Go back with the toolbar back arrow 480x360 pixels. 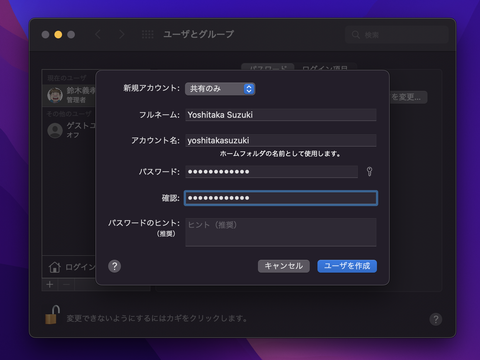[98, 34]
